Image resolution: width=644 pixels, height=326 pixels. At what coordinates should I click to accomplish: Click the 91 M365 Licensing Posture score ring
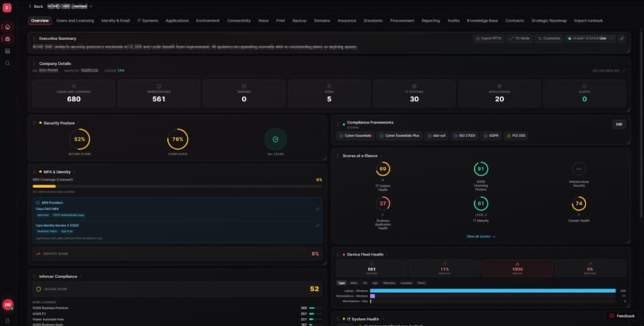[x=480, y=169]
